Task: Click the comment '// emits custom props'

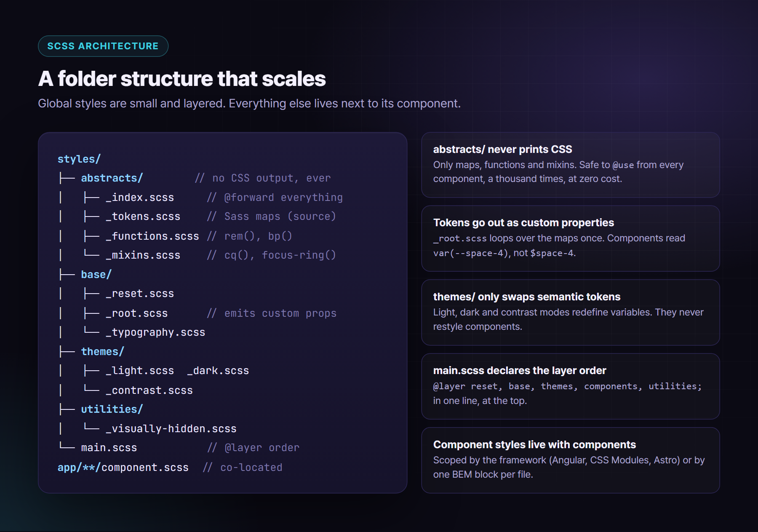Action: [x=272, y=313]
